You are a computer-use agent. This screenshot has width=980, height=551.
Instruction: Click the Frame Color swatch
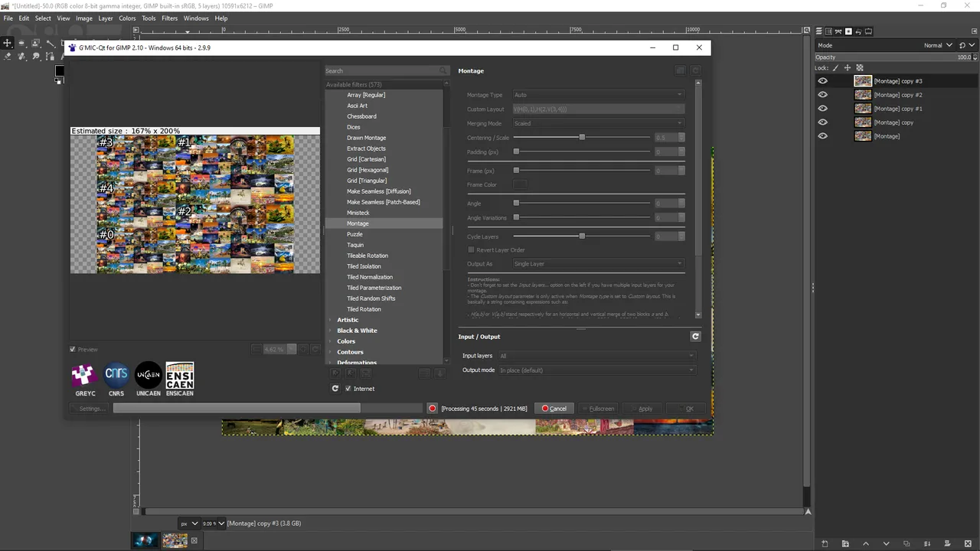(520, 184)
